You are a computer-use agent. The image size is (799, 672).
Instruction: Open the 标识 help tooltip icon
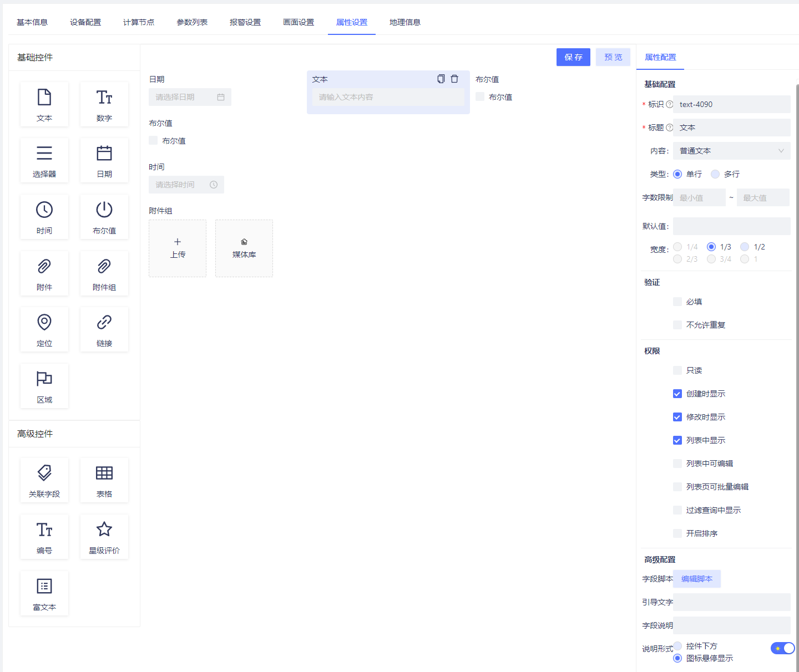[x=669, y=104]
